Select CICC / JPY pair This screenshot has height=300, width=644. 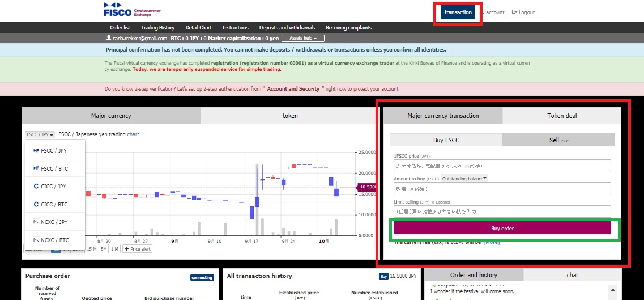tap(55, 187)
